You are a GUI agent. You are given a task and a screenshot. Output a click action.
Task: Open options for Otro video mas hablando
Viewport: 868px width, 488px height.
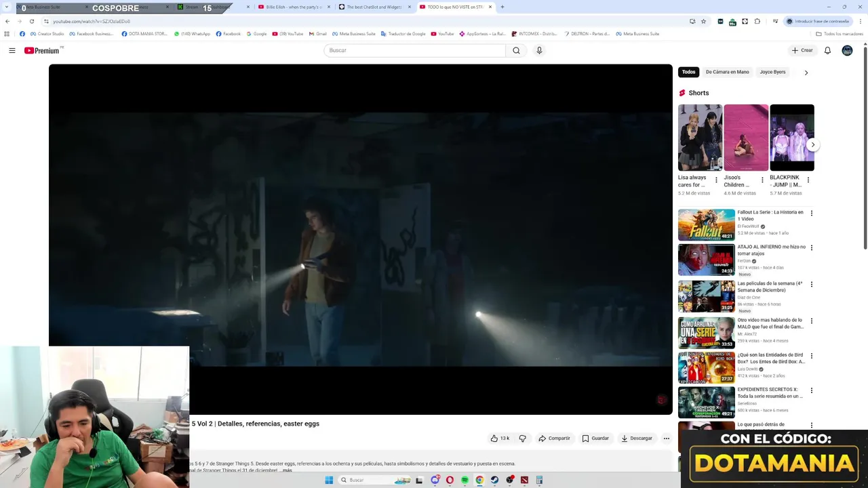pos(811,321)
